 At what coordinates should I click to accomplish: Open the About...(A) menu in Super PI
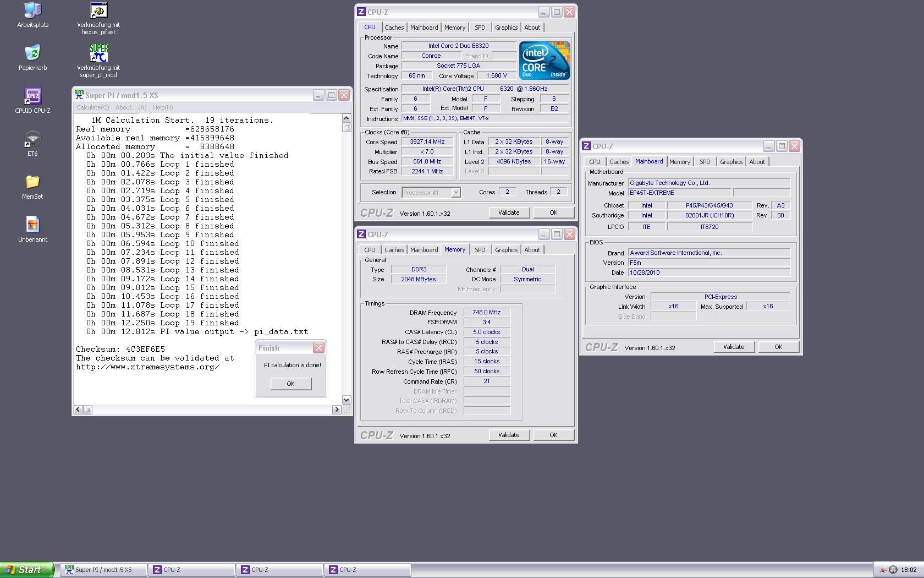click(x=131, y=107)
